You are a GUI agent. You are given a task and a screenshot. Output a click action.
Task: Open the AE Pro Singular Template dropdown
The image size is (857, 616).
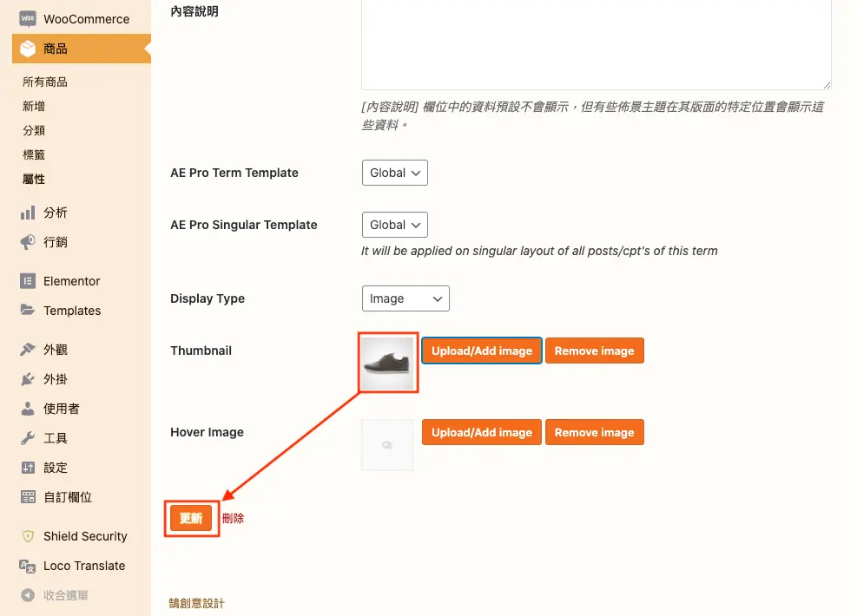(394, 225)
